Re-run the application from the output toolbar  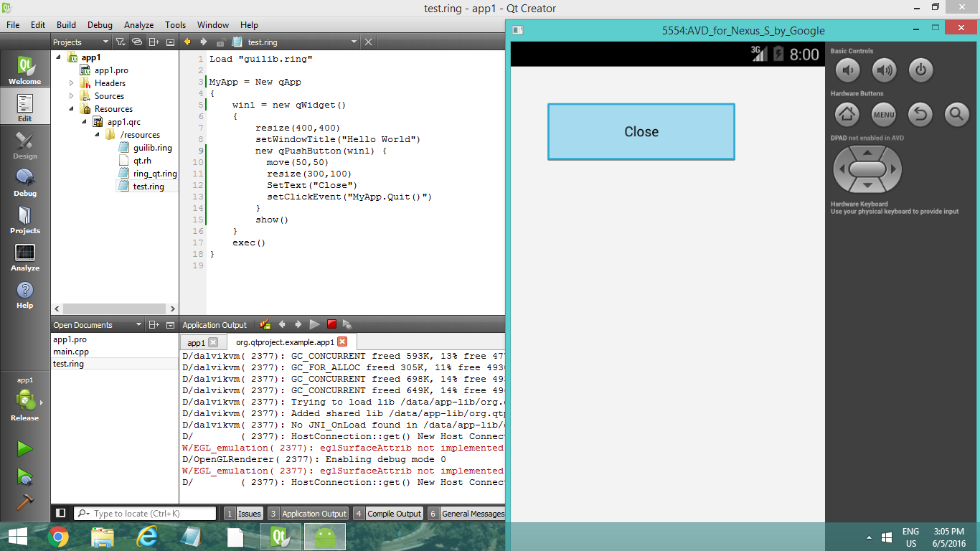click(314, 325)
